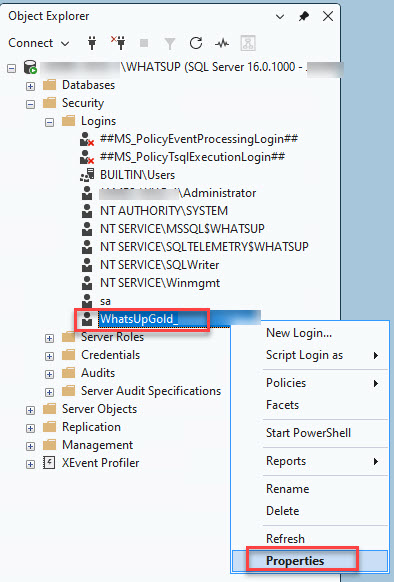This screenshot has width=394, height=582.
Task: Click the hierarchy diagram toolbar icon
Action: click(248, 43)
